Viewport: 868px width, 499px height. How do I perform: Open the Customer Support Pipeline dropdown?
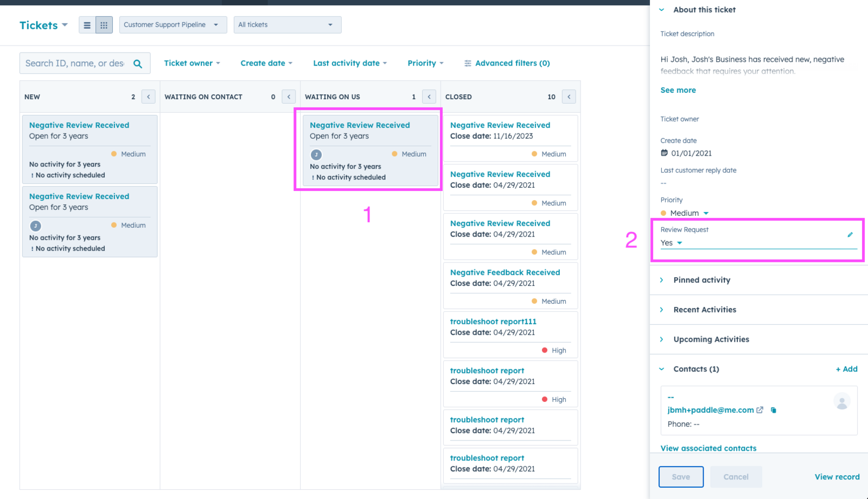pos(173,25)
